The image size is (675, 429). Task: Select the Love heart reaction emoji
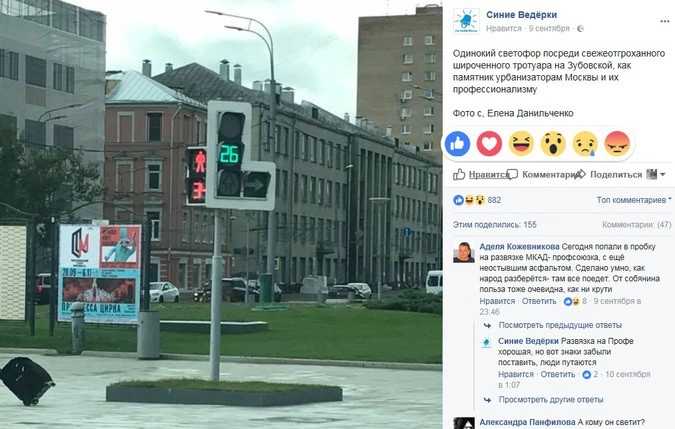coord(489,144)
